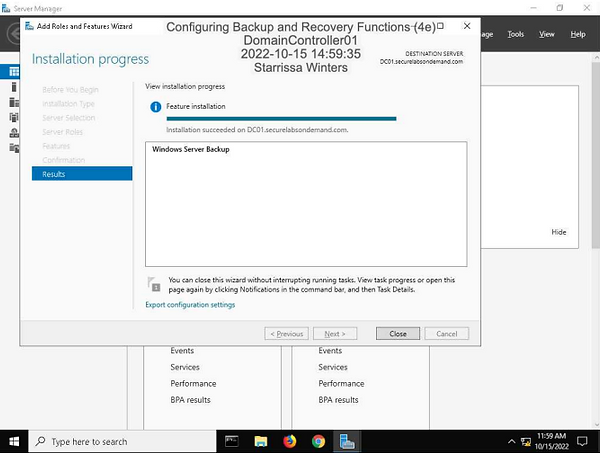Close the Add Roles and Features Wizard window
The image size is (600, 454).
[x=467, y=26]
